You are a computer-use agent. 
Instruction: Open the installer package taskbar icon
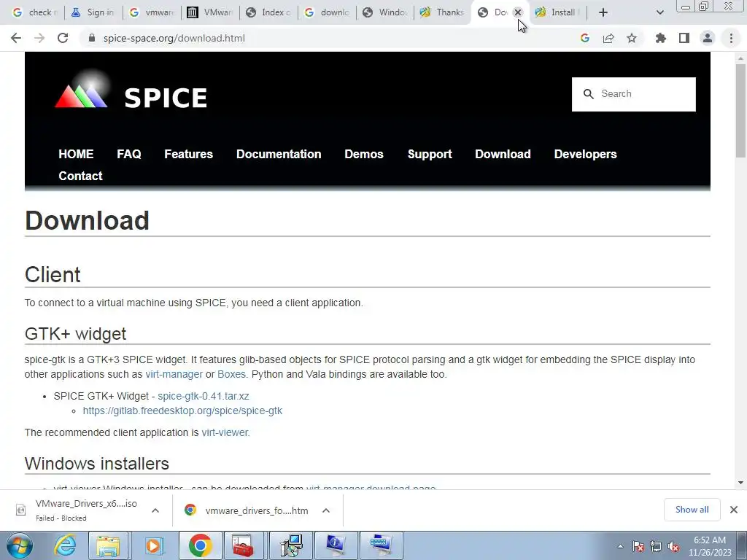(290, 545)
